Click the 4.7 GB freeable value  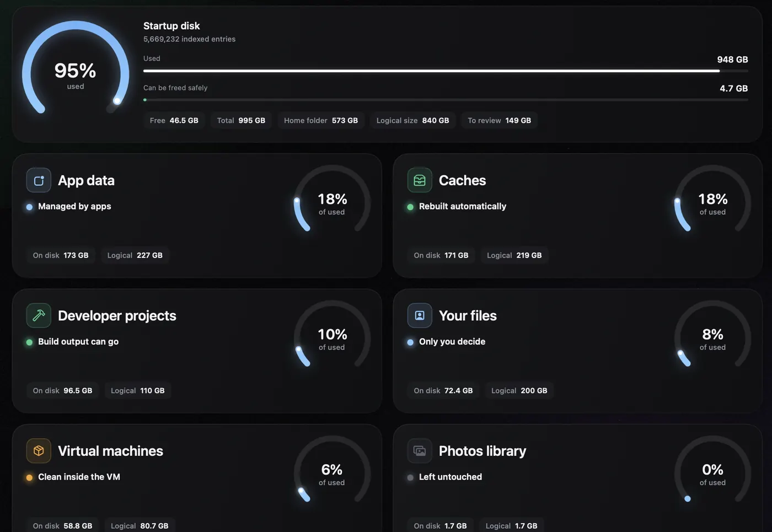coord(734,88)
